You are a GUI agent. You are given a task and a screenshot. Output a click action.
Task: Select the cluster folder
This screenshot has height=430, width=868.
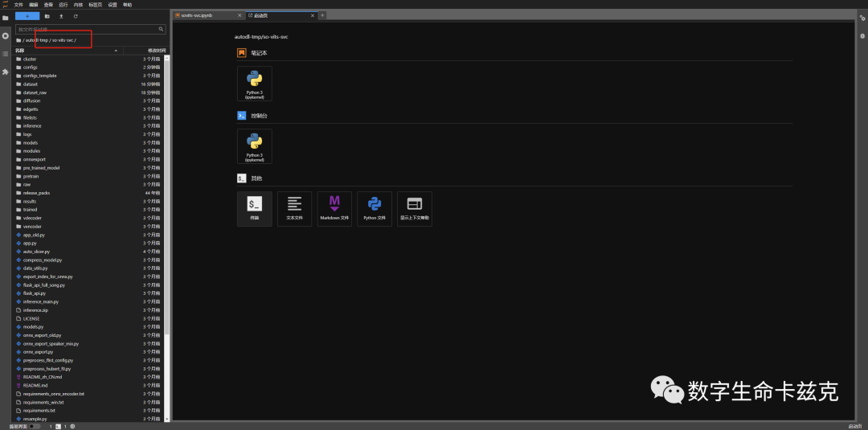pyautogui.click(x=88, y=59)
